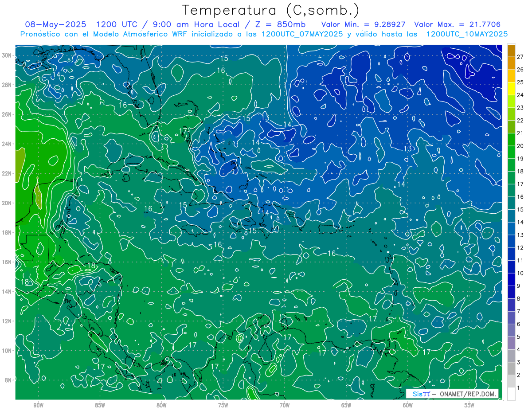Click the orange swatch above 27 in color bar

[511, 50]
